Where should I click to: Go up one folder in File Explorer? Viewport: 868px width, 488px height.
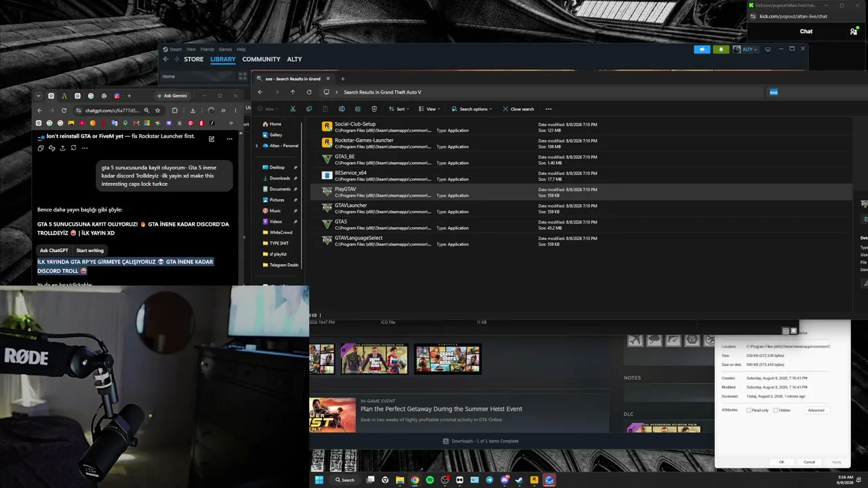pos(293,92)
